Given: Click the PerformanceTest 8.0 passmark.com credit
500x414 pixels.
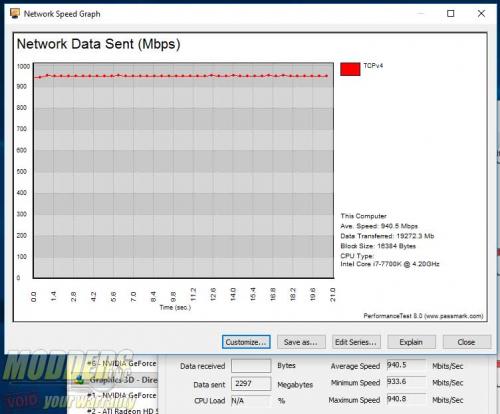Looking at the screenshot, I should (x=423, y=316).
